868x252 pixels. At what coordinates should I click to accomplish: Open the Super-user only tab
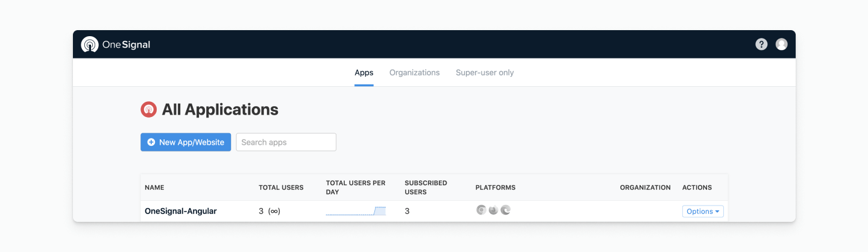pos(485,73)
